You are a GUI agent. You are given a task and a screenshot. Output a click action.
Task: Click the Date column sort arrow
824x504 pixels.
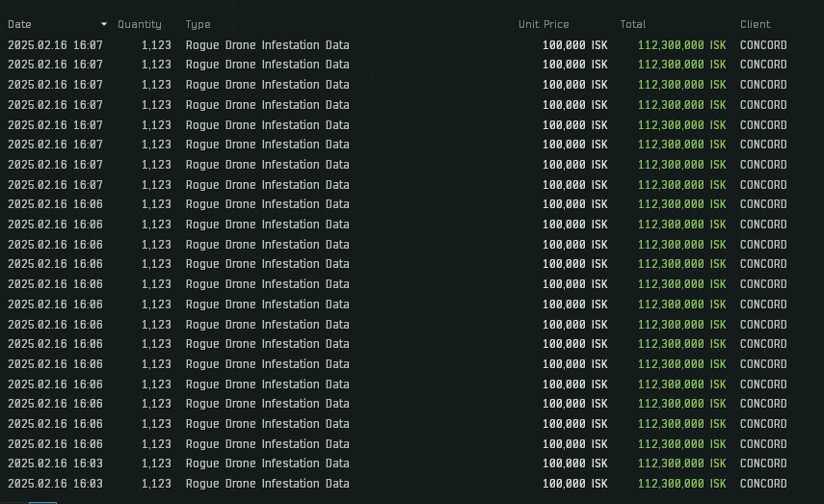[103, 24]
